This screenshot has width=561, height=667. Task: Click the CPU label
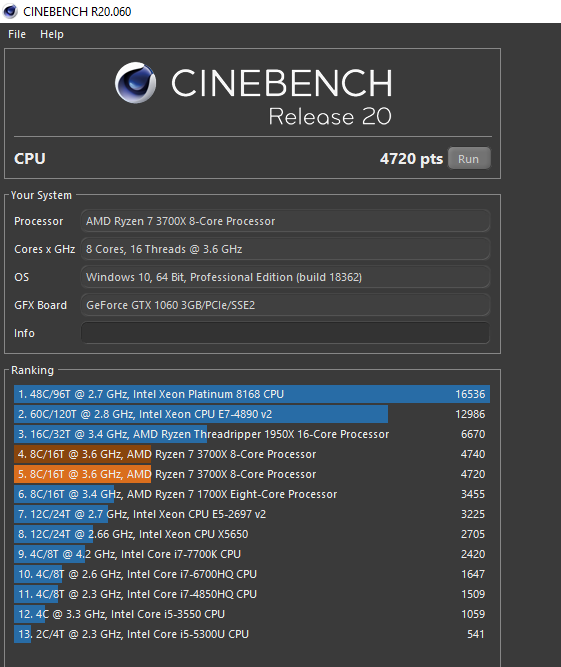point(30,159)
